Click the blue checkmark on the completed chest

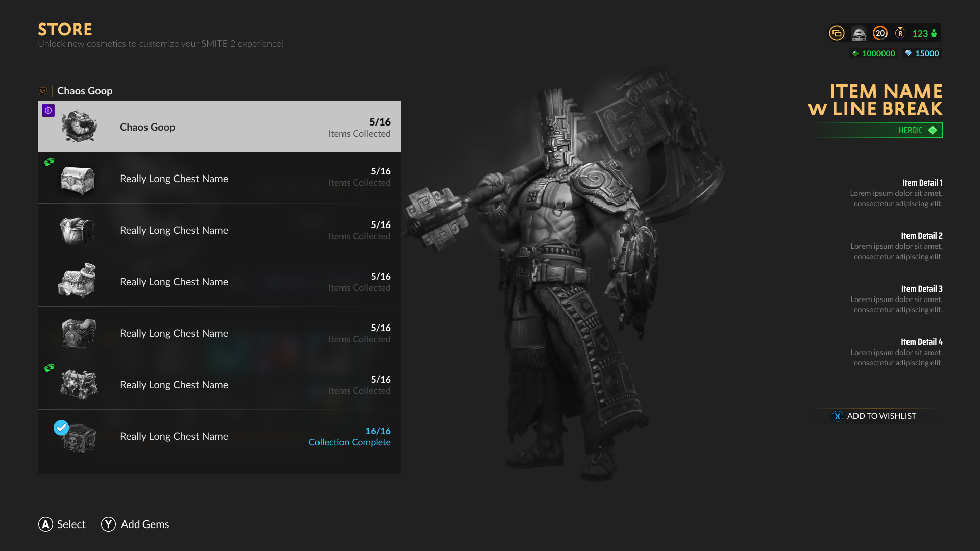pos(61,428)
